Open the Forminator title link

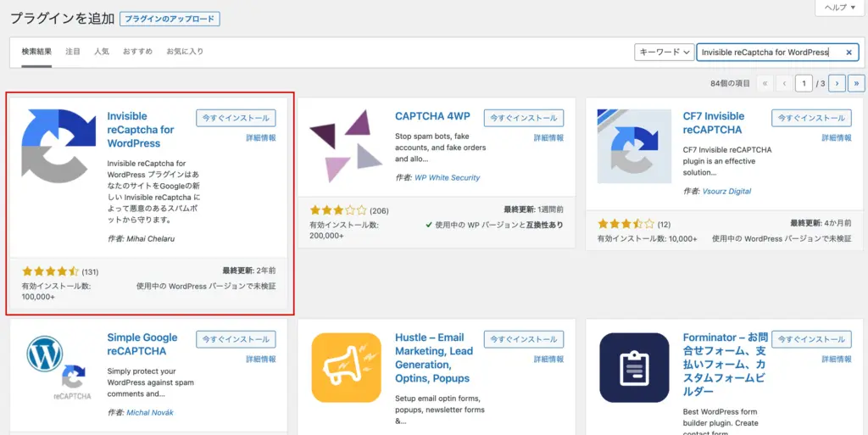click(x=726, y=365)
